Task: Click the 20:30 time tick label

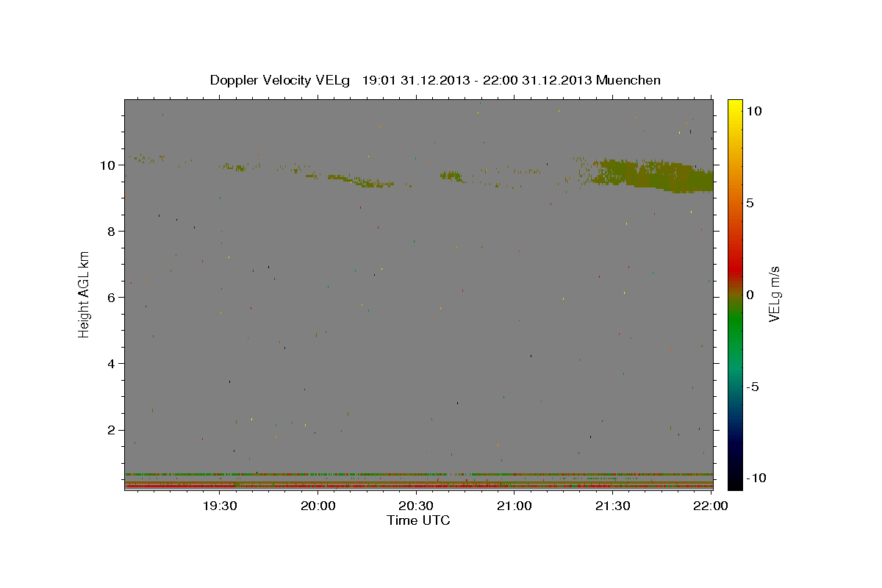Action: (x=416, y=506)
